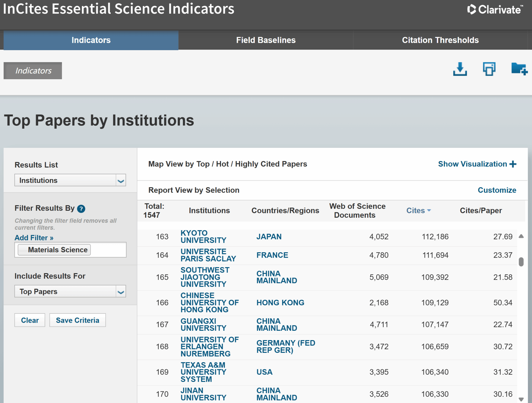Viewport: 532px width, 403px height.
Task: Open the KYOTO UNIVERSITY institution link
Action: [203, 236]
